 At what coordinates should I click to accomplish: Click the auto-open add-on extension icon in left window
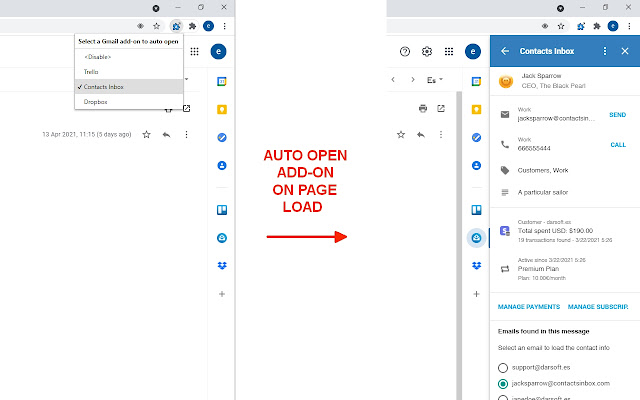click(x=176, y=26)
